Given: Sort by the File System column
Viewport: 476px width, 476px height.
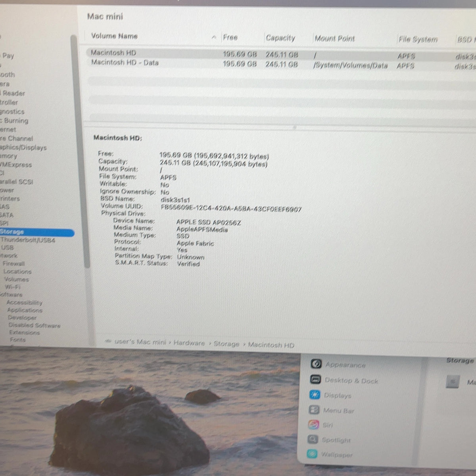Looking at the screenshot, I should coord(418,39).
